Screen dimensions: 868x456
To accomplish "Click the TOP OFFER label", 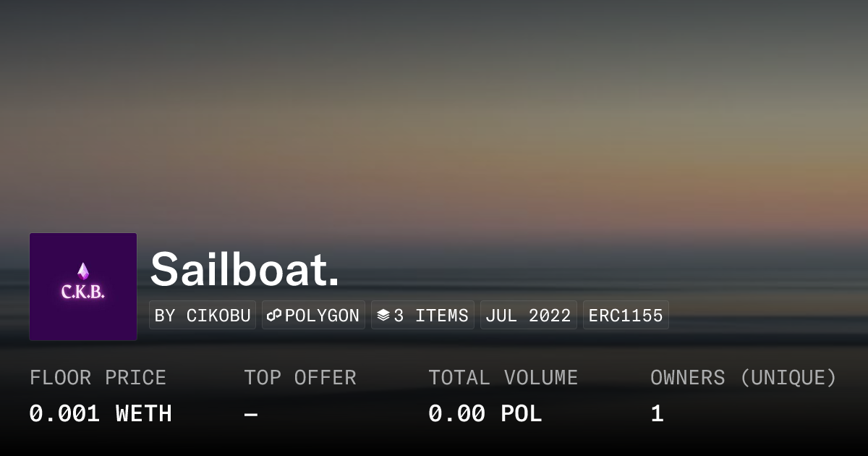I will [299, 378].
